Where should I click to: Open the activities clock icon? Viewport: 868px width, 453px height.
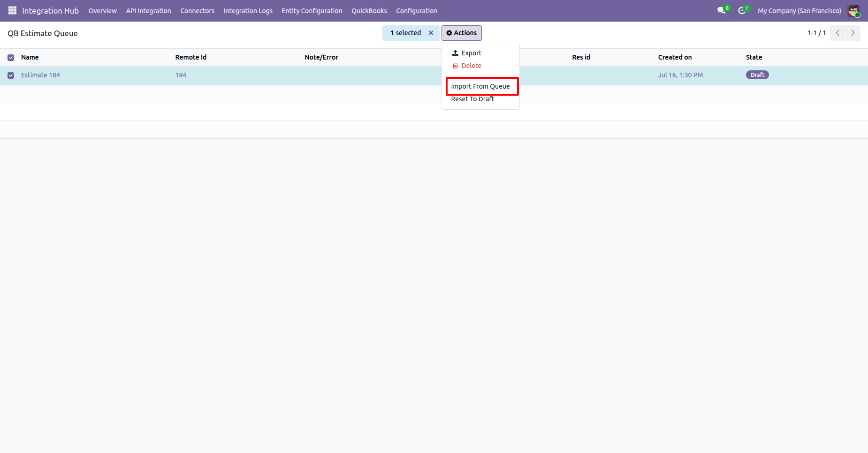click(742, 10)
